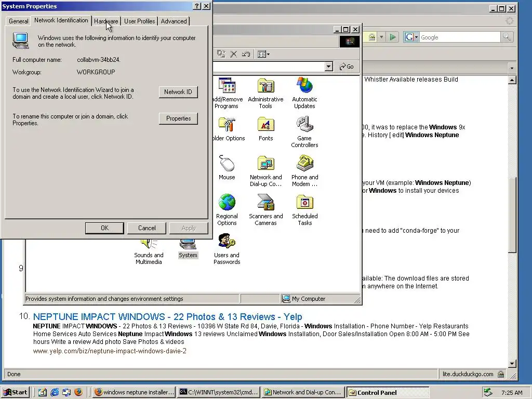Click the Network ID button

(178, 92)
